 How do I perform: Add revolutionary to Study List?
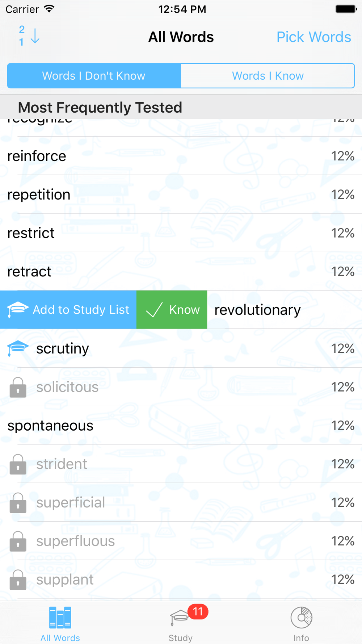pyautogui.click(x=68, y=310)
